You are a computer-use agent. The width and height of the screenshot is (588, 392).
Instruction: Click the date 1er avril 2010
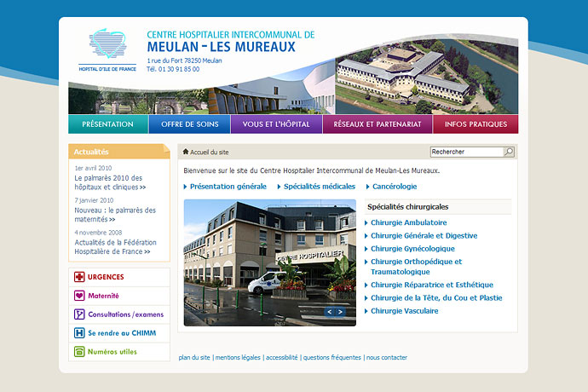(x=93, y=168)
